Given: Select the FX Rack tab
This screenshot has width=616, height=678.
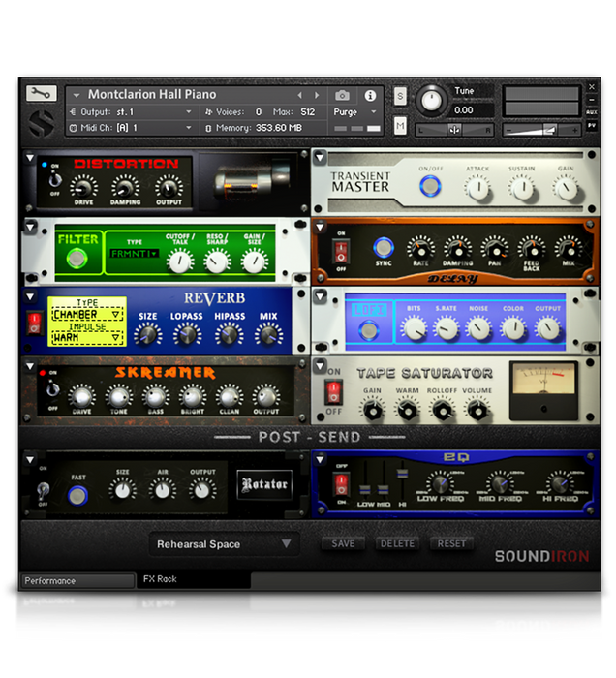Looking at the screenshot, I should tap(160, 579).
